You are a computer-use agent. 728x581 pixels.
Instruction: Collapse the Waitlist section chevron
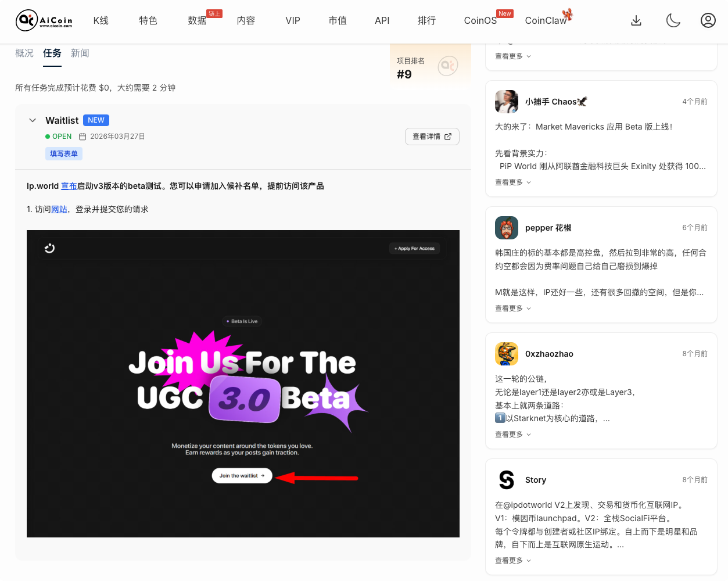pos(33,120)
